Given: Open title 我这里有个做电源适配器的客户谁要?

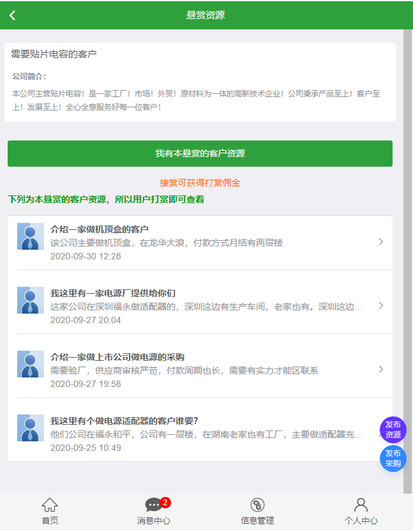Looking at the screenshot, I should tap(124, 421).
